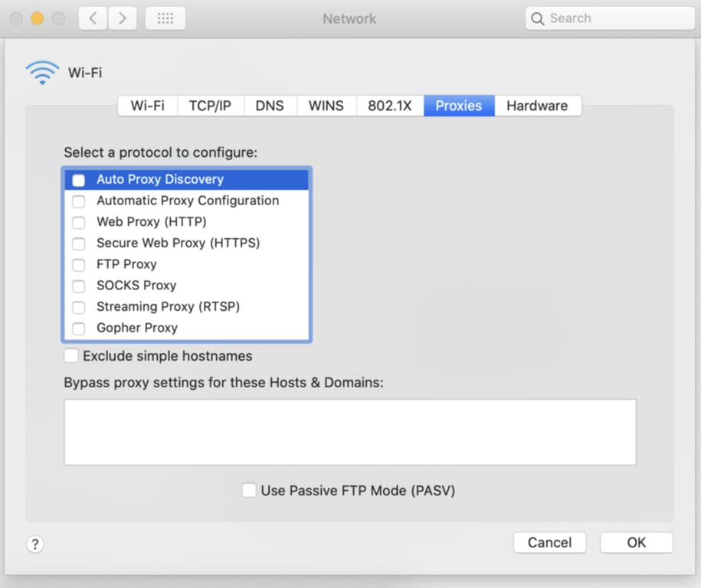Screen dimensions: 701x588
Task: Check the FTP Proxy option
Action: coord(77,264)
